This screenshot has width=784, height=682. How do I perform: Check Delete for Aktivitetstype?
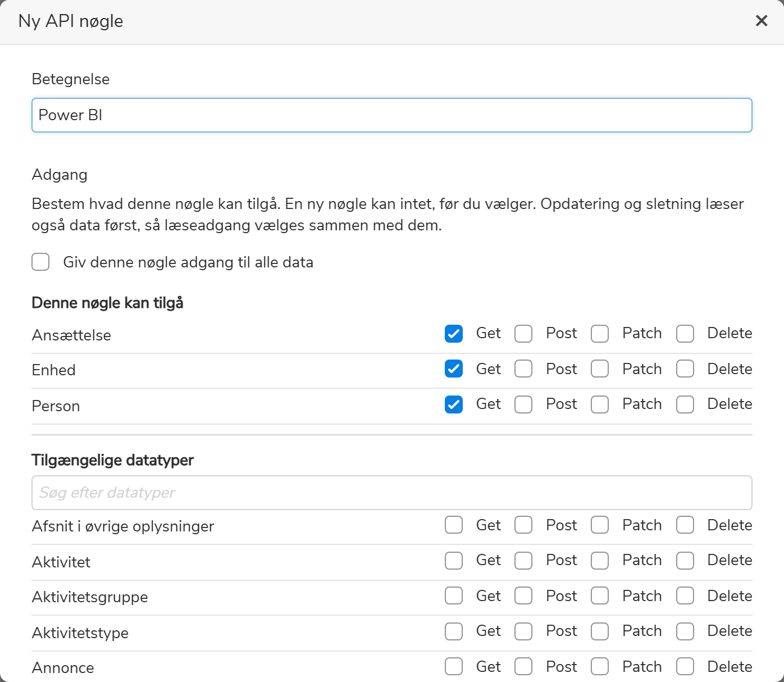pos(685,631)
